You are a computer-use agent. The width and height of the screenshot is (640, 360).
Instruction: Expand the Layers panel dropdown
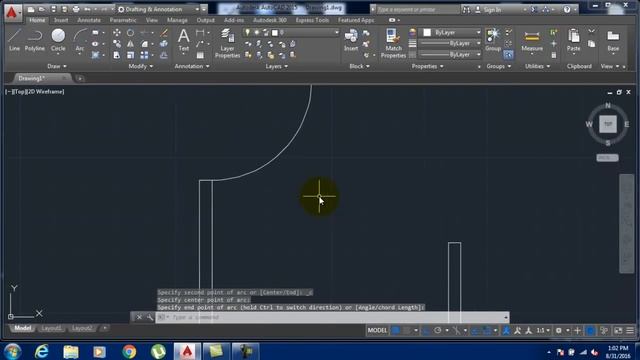click(x=276, y=66)
